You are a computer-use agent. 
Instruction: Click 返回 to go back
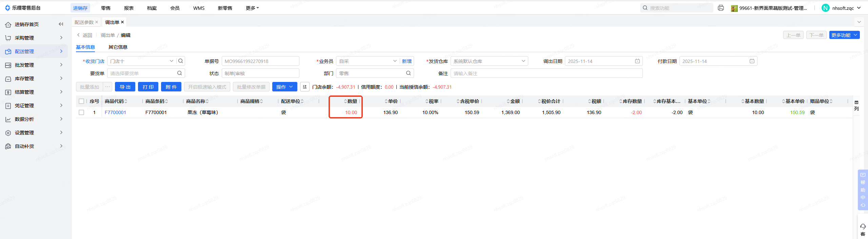click(x=84, y=35)
